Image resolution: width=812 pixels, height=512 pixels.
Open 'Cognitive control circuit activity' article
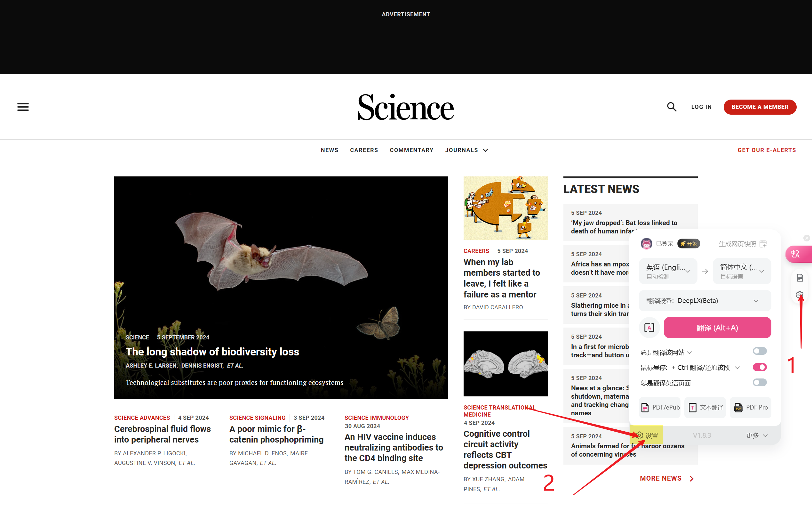505,449
